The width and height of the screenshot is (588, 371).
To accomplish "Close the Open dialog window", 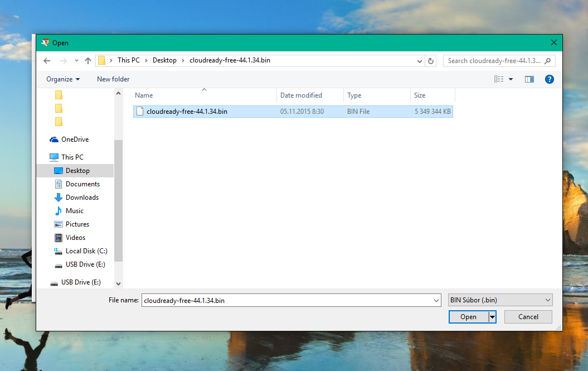I will [554, 43].
